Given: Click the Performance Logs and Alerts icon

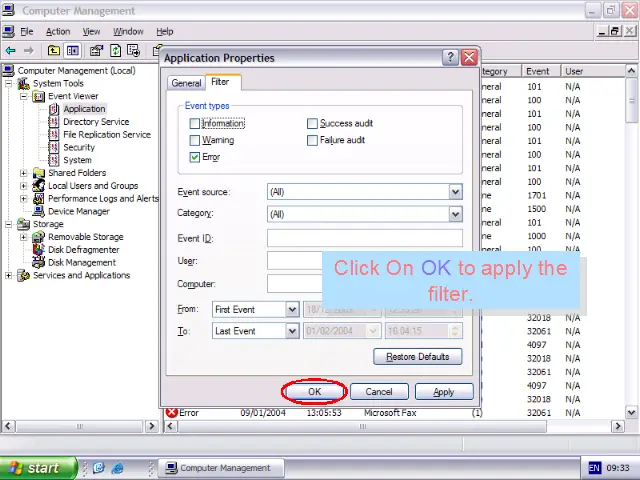Looking at the screenshot, I should (x=39, y=198).
